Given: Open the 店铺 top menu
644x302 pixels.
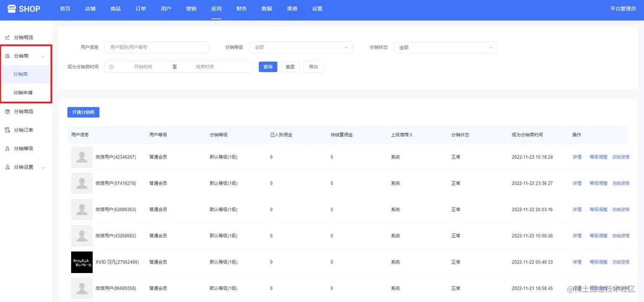Looking at the screenshot, I should 90,9.
